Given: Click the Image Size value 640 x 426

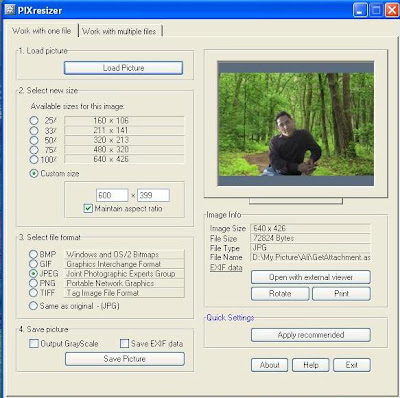Looking at the screenshot, I should [x=310, y=228].
